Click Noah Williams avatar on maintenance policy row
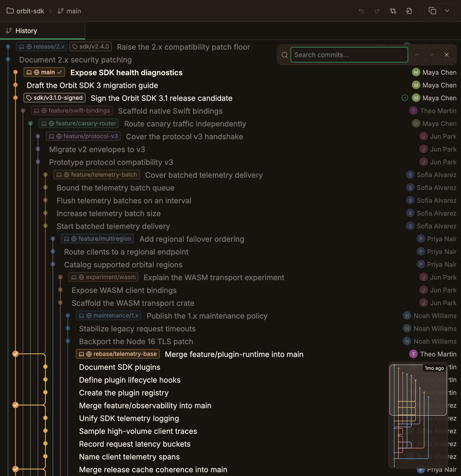Screen dimensions: 461x476 pos(407,316)
